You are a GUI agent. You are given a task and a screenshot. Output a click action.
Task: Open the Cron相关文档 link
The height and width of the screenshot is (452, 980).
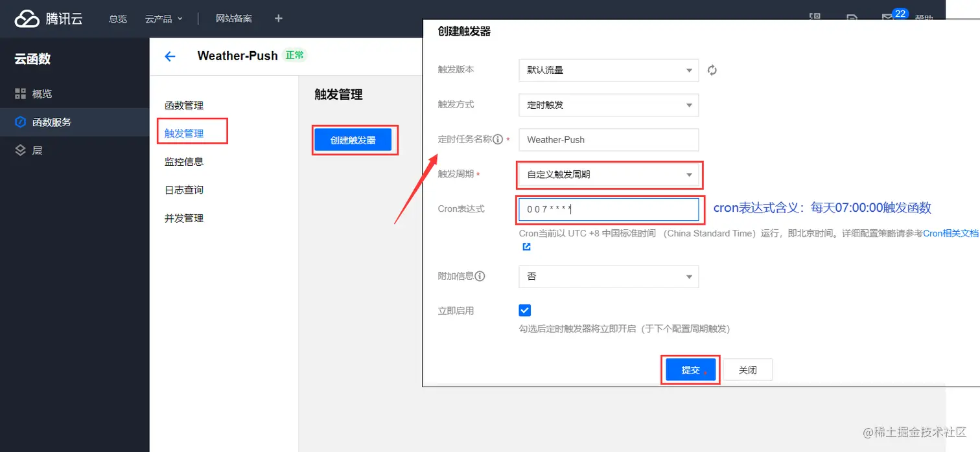(950, 233)
